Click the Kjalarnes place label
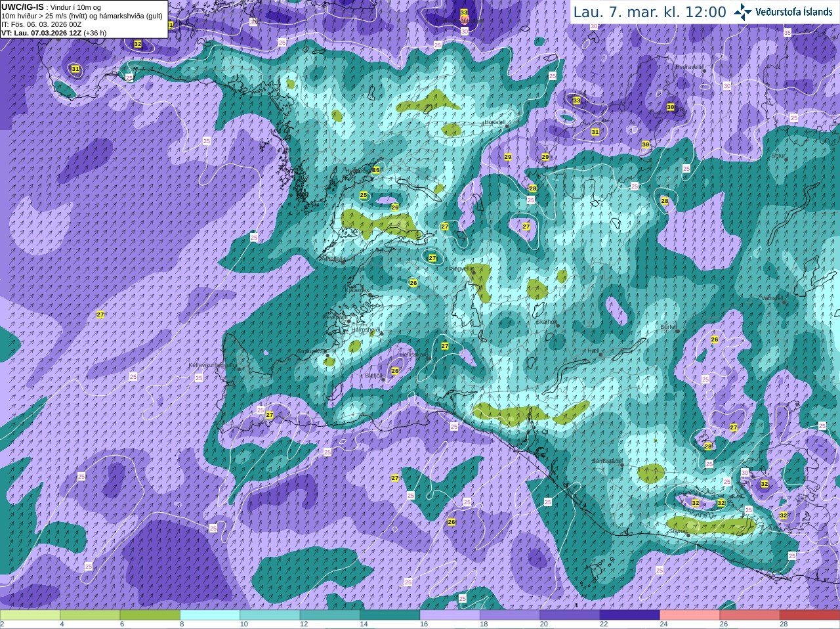 tap(358, 290)
